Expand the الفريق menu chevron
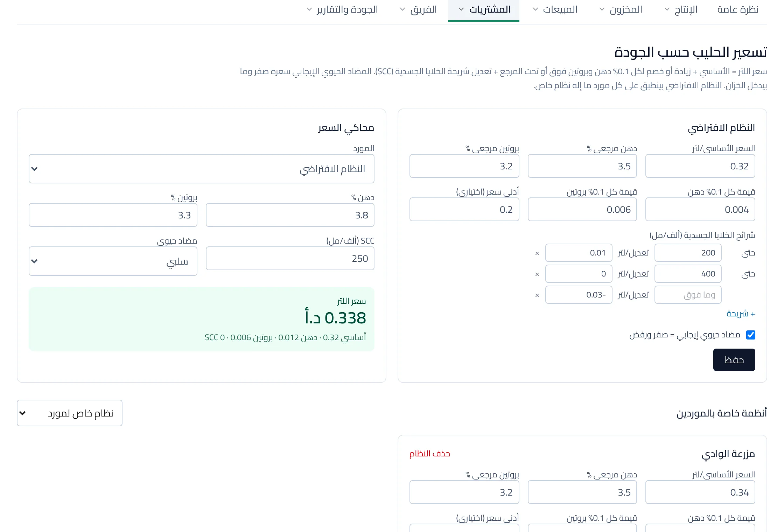Image resolution: width=784 pixels, height=532 pixels. [402, 9]
